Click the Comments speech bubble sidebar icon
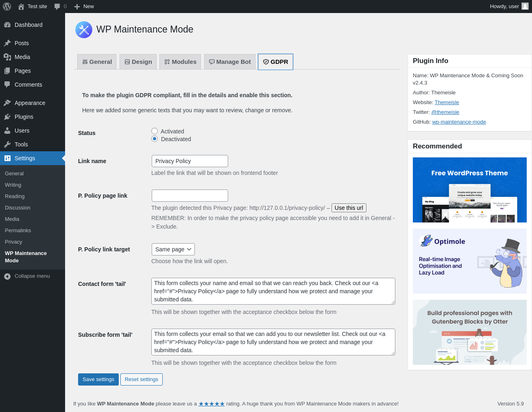Viewport: 532px width, 412px height. (7, 85)
